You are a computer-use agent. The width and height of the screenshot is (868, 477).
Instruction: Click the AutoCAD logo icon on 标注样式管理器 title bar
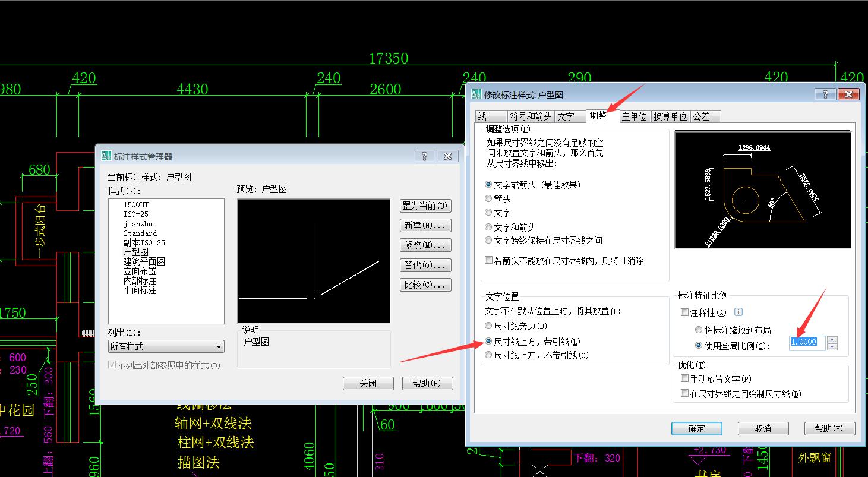point(108,156)
